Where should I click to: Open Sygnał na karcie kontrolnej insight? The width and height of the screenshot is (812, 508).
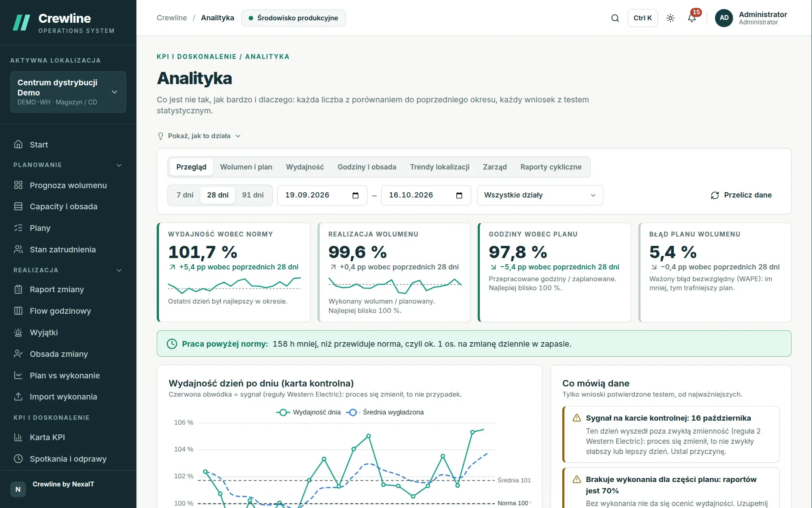[x=671, y=434]
